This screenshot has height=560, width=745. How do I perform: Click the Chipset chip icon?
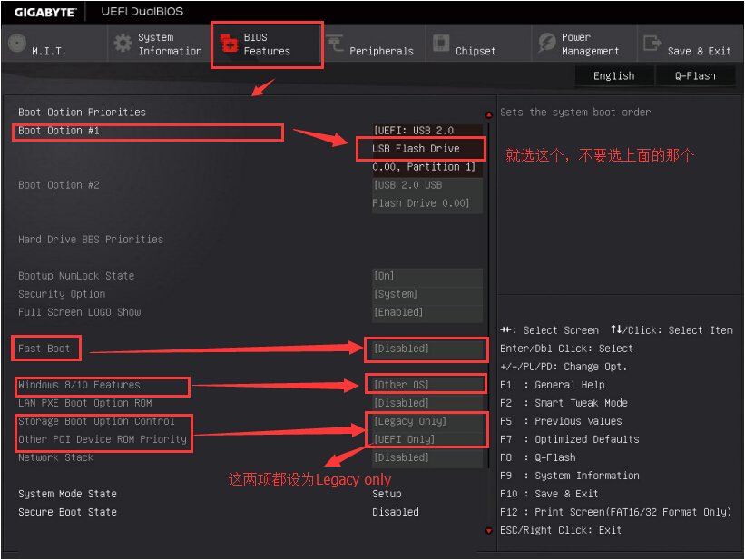(x=441, y=44)
